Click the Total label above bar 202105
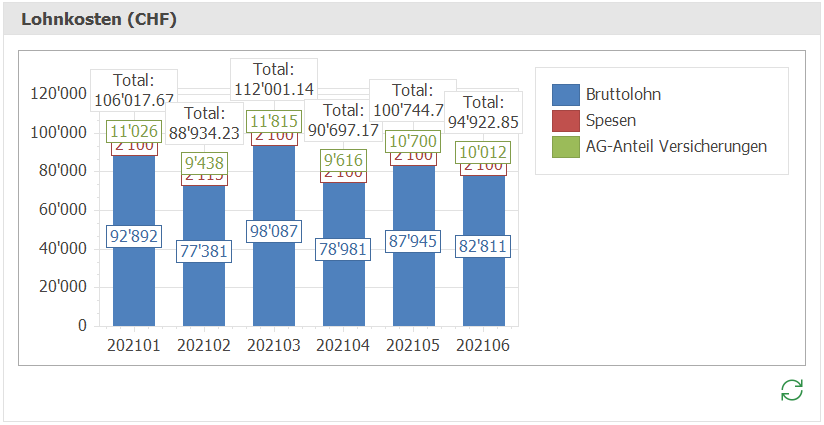This screenshot has width=824, height=425. tap(413, 101)
